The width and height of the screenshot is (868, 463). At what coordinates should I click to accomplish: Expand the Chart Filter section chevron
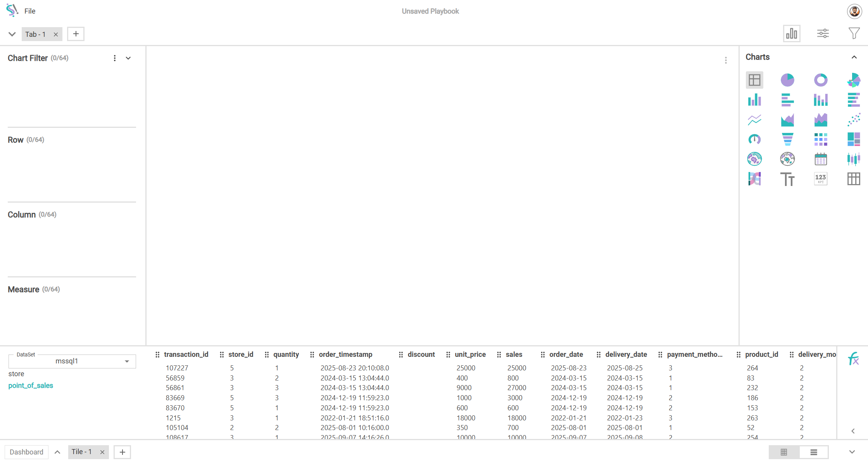pos(128,58)
